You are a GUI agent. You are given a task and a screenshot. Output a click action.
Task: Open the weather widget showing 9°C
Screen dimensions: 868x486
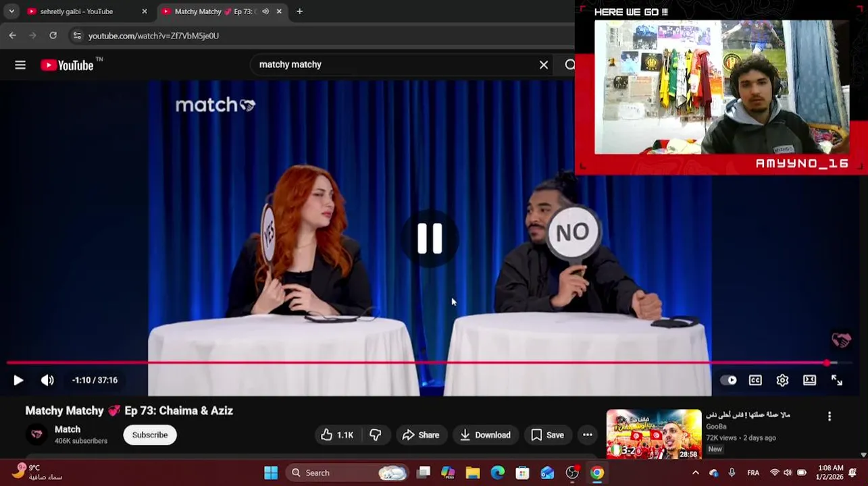coord(36,472)
